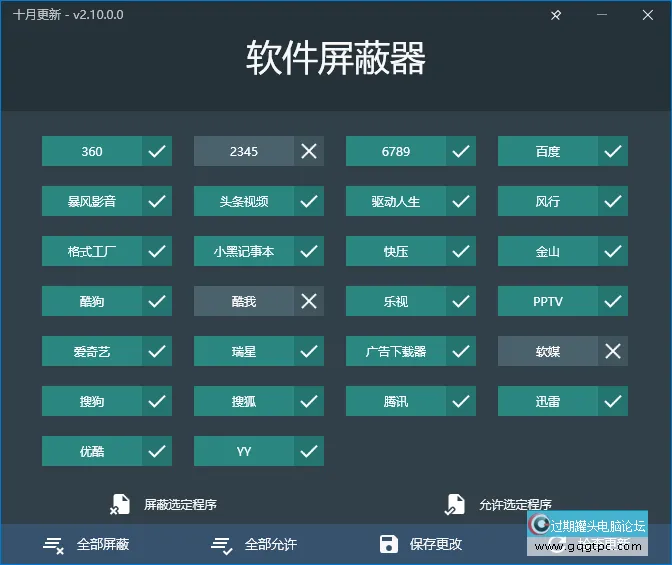Image resolution: width=672 pixels, height=565 pixels.
Task: Select the 爱奇艺 label
Action: pyautogui.click(x=92, y=351)
